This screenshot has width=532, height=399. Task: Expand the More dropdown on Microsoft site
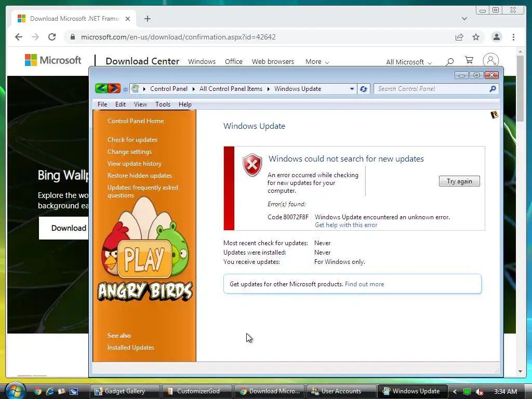click(317, 62)
